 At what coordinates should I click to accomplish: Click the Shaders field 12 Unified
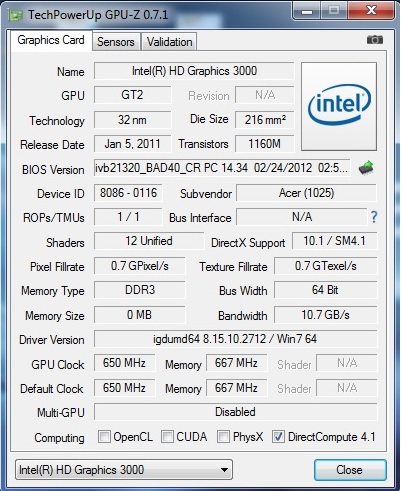tap(149, 241)
